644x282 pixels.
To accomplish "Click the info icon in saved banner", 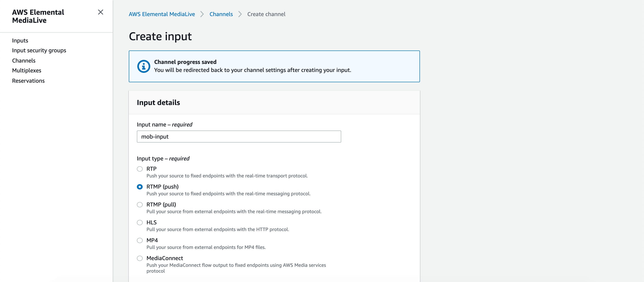I will pos(144,66).
